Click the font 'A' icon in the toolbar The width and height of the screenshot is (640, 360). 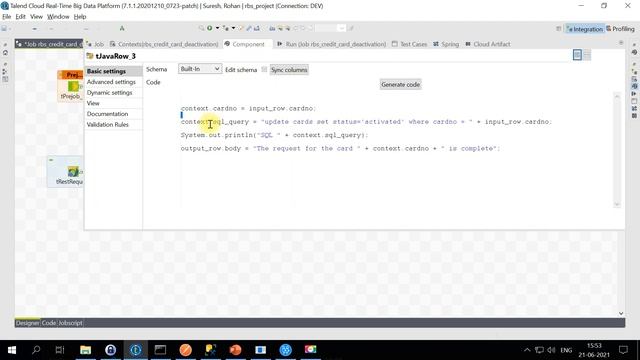122,28
